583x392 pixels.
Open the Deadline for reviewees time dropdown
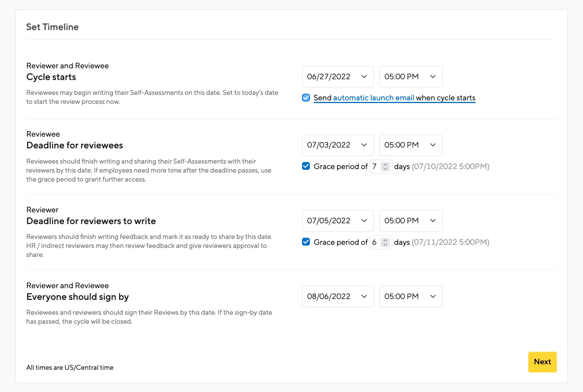tap(411, 145)
